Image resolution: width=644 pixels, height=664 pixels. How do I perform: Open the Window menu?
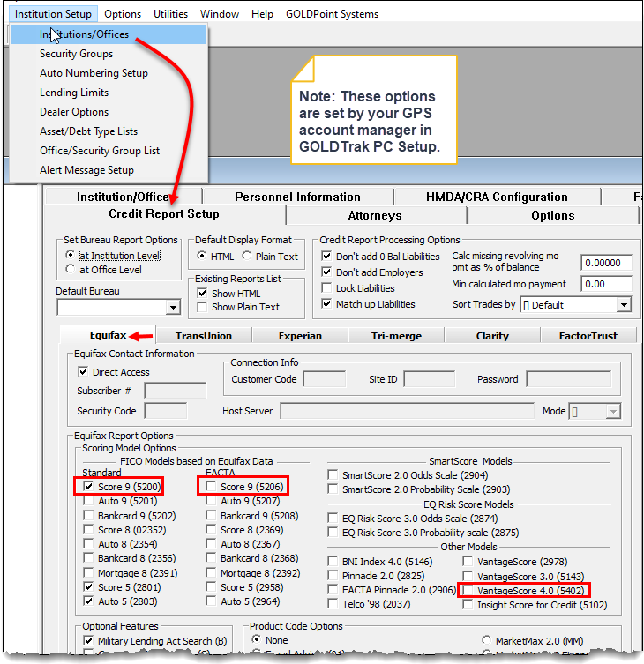pos(220,14)
